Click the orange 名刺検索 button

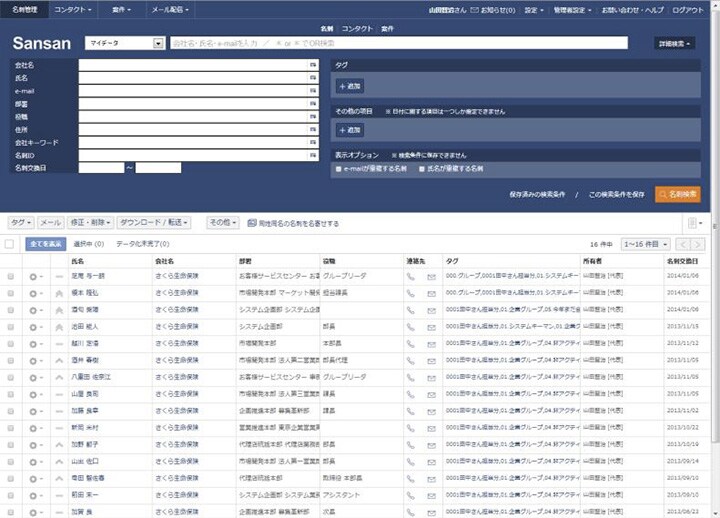pos(678,194)
